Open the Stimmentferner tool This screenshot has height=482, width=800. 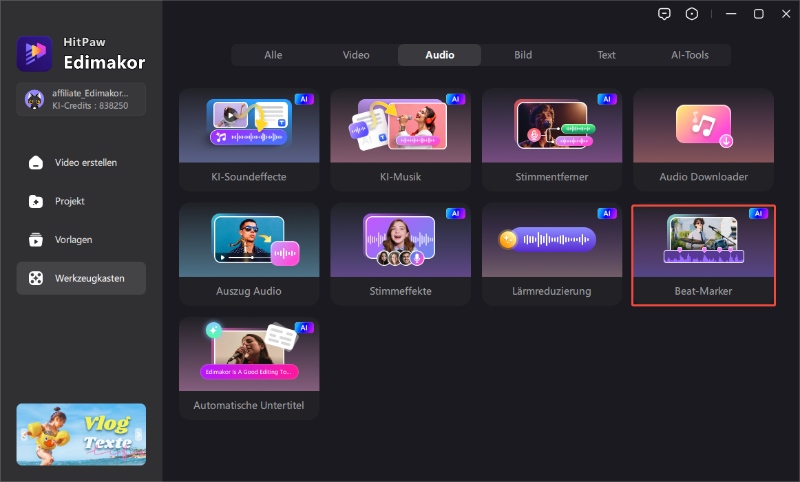pyautogui.click(x=552, y=139)
